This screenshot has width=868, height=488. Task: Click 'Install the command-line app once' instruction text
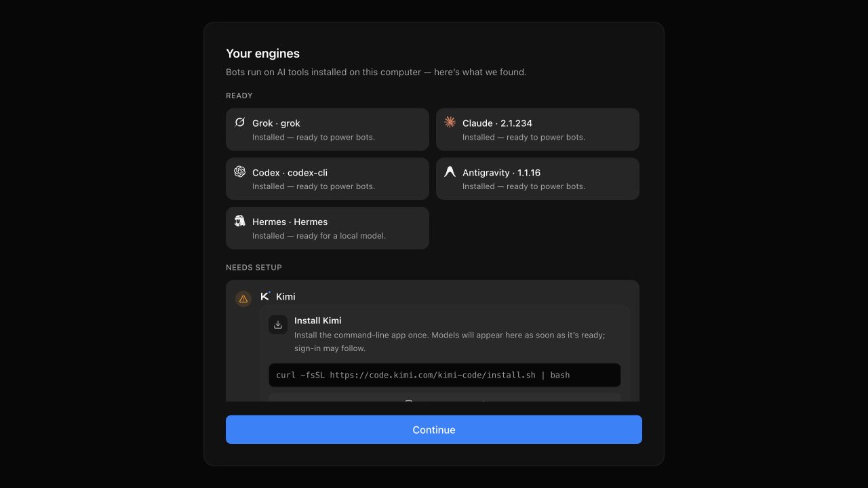pos(450,342)
